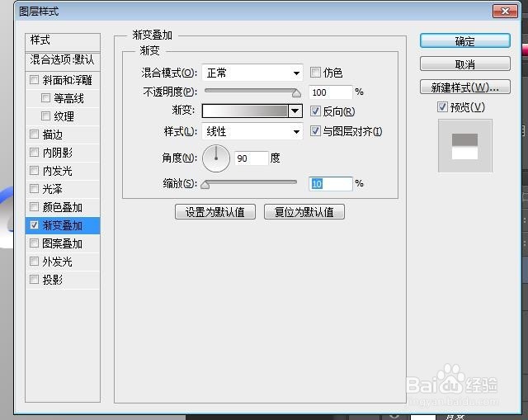528x420 pixels.
Task: Select the 描边 list entry text
Action: point(53,134)
